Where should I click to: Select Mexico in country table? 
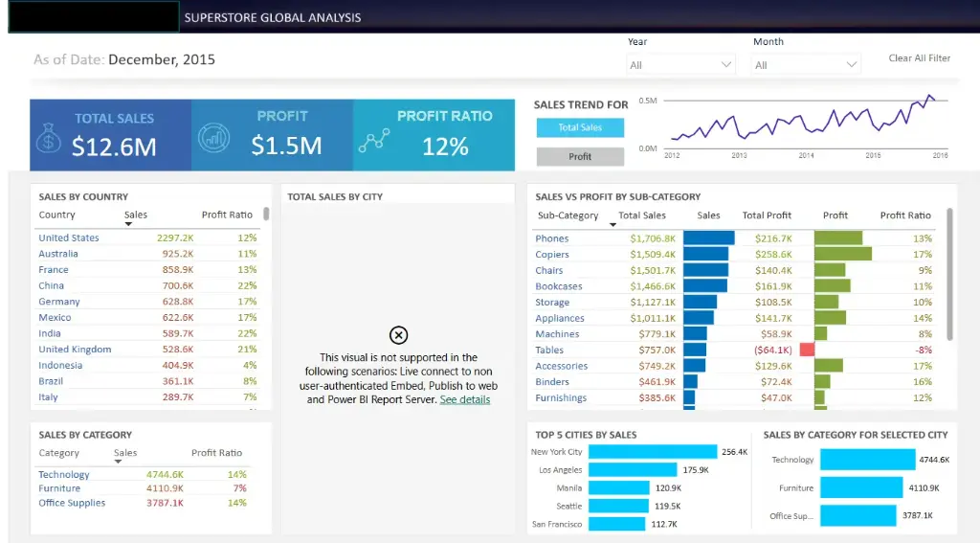coord(147,317)
